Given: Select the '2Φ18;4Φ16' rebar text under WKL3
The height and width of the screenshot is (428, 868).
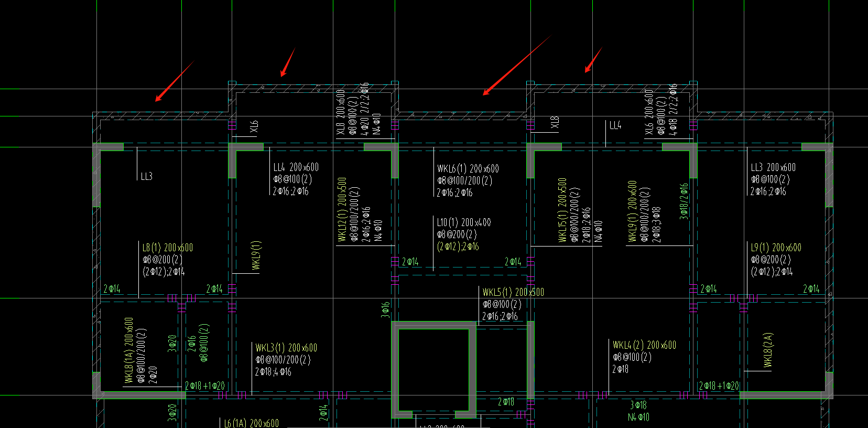Looking at the screenshot, I should click(273, 372).
